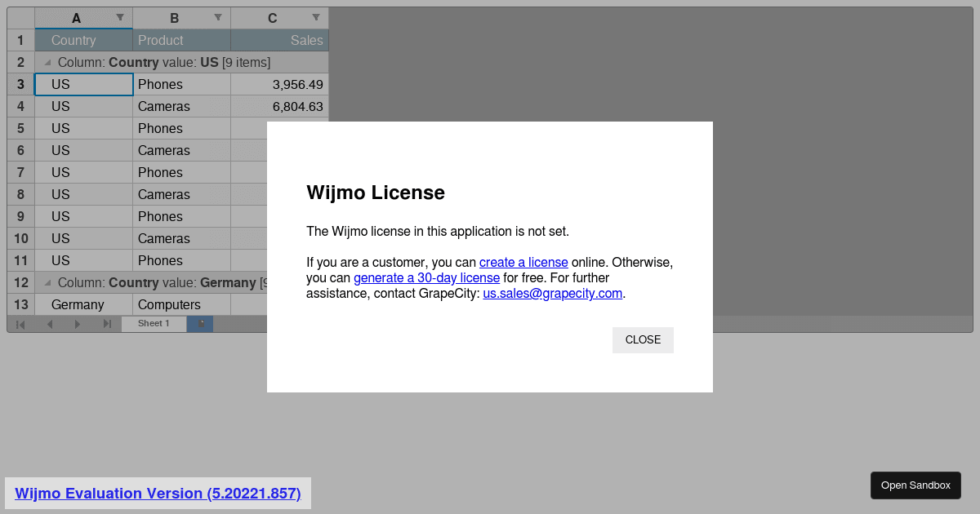Go to first sheet navigation arrow
This screenshot has width=980, height=514.
pos(20,324)
